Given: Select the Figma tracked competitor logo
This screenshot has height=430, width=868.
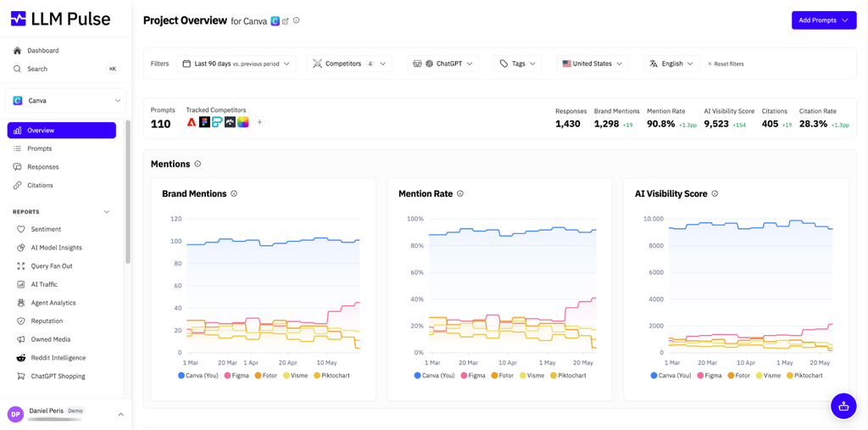Looking at the screenshot, I should 204,122.
